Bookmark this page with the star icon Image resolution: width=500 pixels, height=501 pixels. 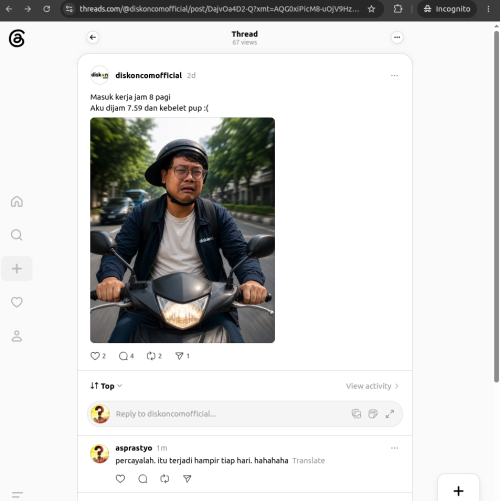tap(371, 9)
